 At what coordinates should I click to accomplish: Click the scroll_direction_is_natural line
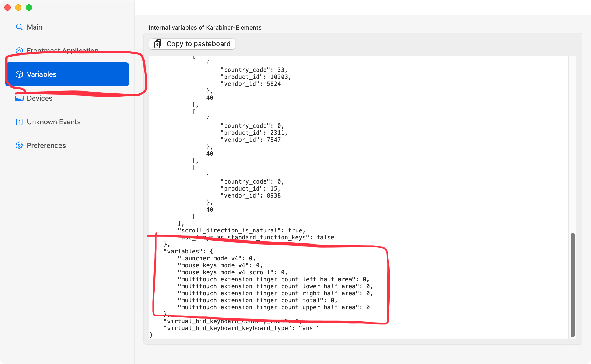pos(242,230)
